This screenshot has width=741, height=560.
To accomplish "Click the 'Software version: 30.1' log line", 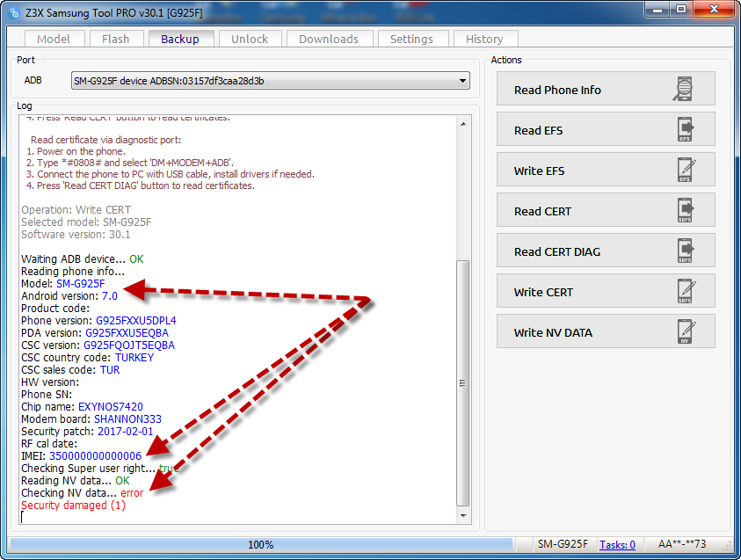I will 76,235.
